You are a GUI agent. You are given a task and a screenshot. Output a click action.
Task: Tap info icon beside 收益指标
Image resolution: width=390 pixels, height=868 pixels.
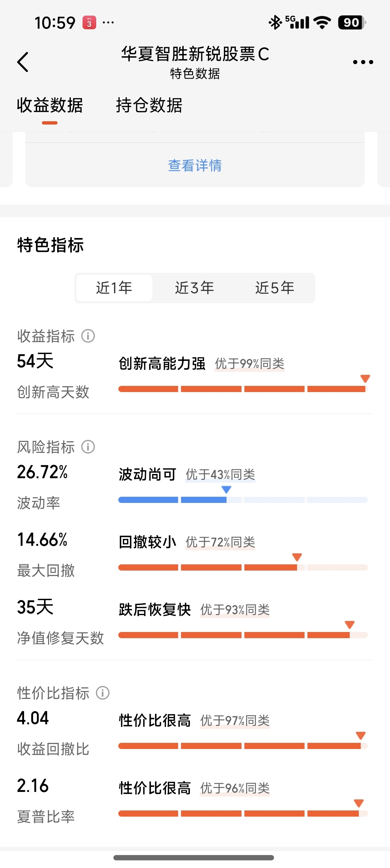click(88, 336)
